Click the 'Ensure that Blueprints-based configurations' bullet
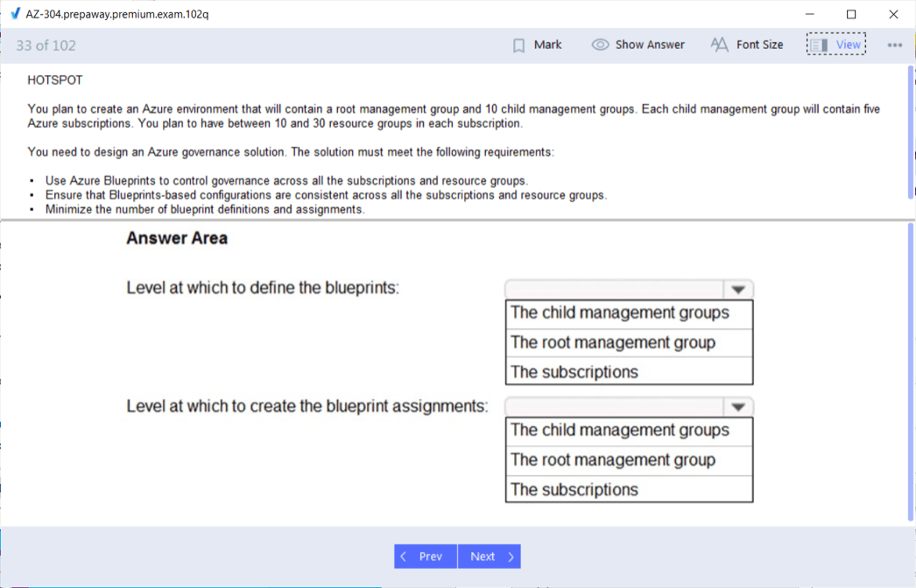Screen dimensions: 916x588 (x=326, y=195)
